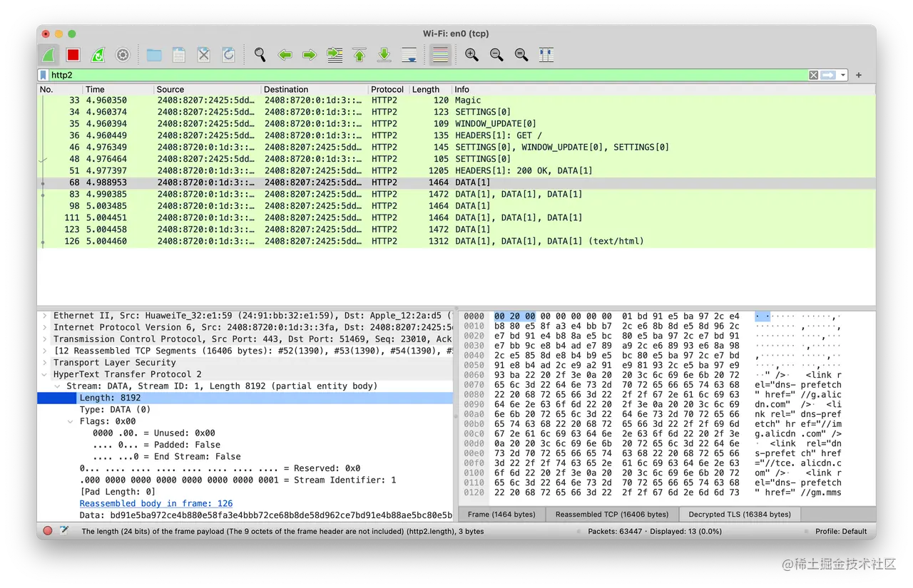
Task: Sort by the Time column header
Action: 118,89
